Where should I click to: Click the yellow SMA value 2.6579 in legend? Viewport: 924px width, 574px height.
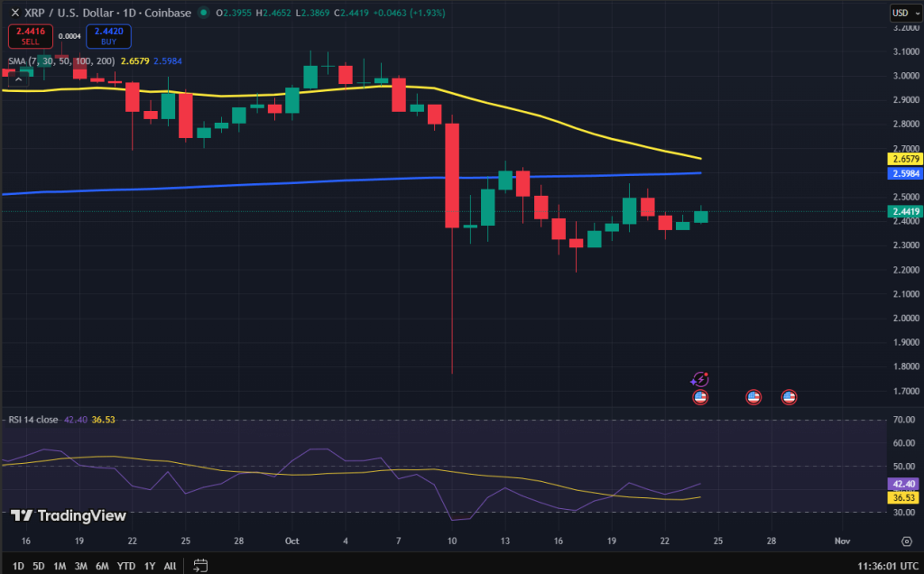tap(135, 61)
